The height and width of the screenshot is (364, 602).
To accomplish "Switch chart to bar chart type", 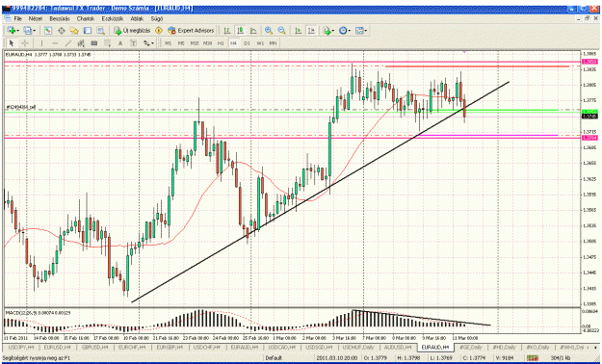I will [x=227, y=31].
